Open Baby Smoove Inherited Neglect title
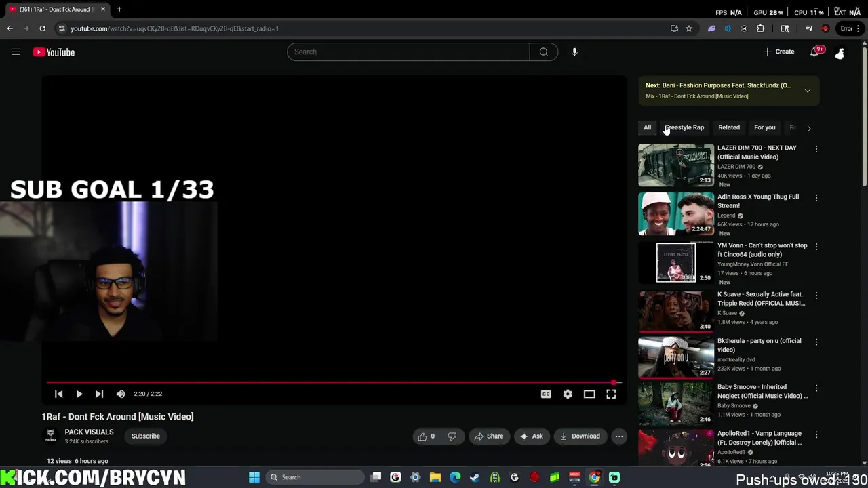This screenshot has width=868, height=488. 763,391
